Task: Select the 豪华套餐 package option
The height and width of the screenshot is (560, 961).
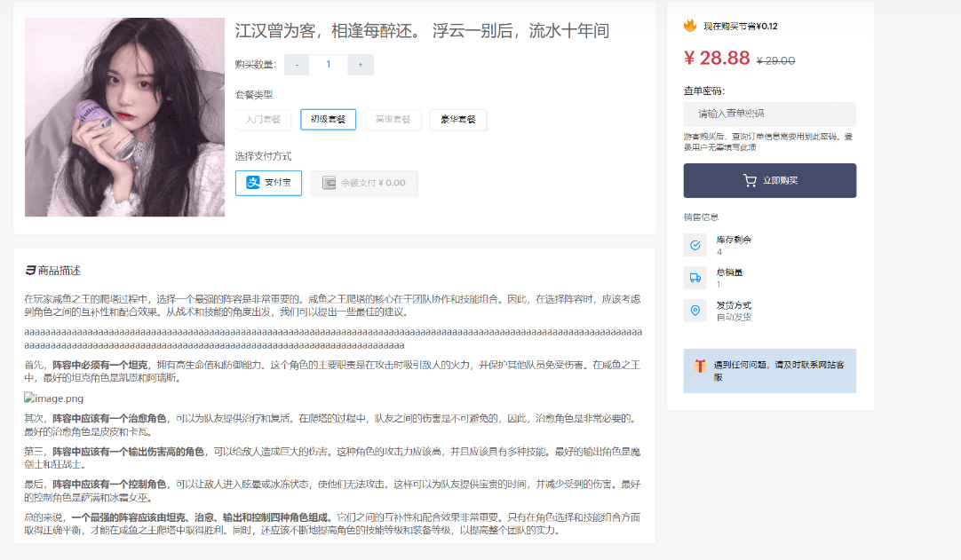Action: coord(457,120)
